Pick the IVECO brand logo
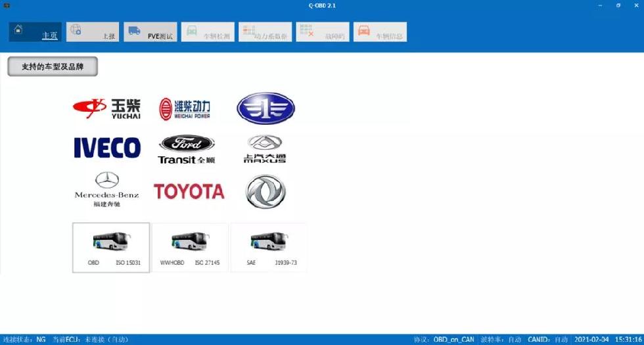This screenshot has width=644, height=345. (x=106, y=148)
